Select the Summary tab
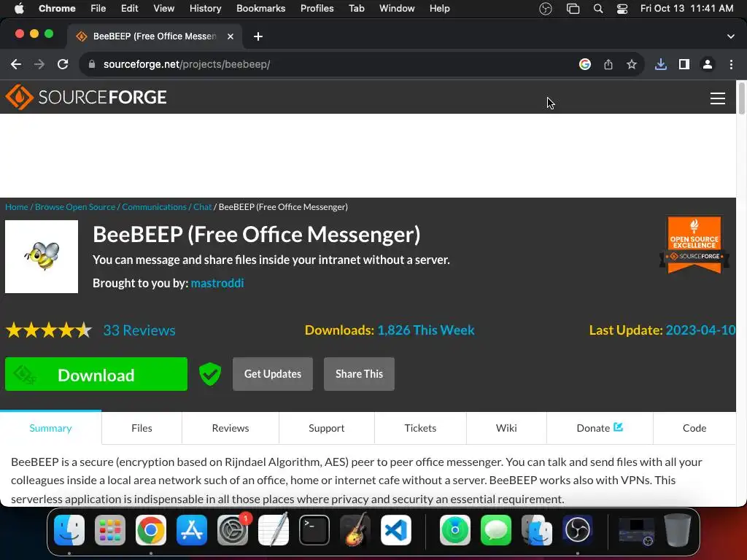This screenshot has width=747, height=560. tap(50, 427)
